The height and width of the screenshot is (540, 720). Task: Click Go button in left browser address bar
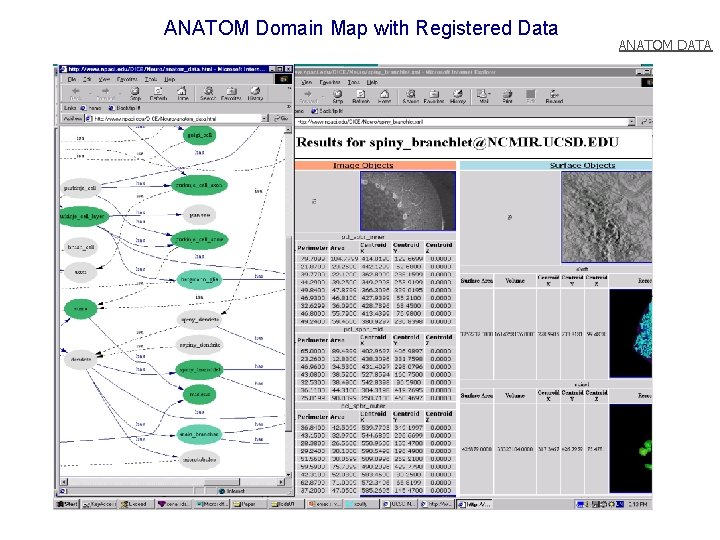(281, 118)
